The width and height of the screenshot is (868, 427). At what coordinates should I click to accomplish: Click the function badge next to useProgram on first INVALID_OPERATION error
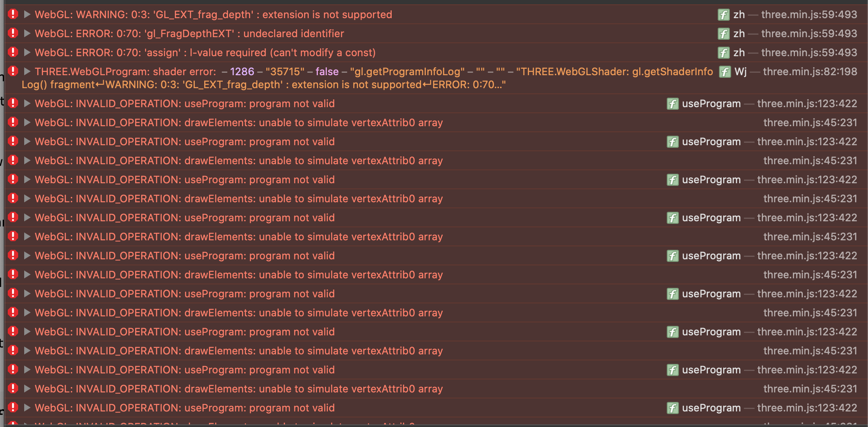673,104
